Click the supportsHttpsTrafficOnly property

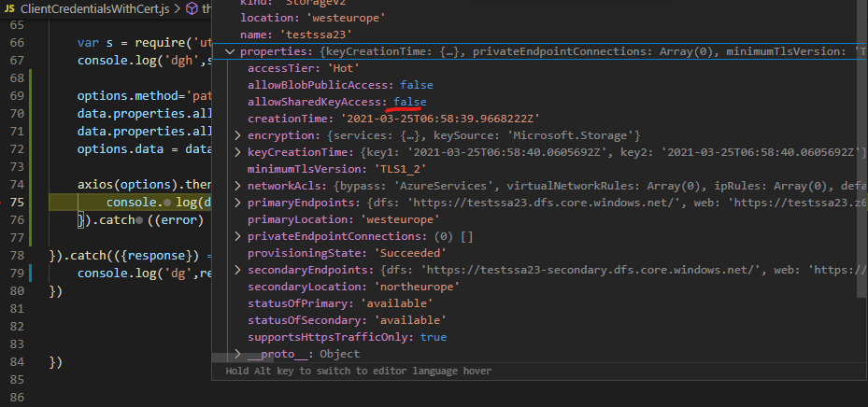coord(330,337)
